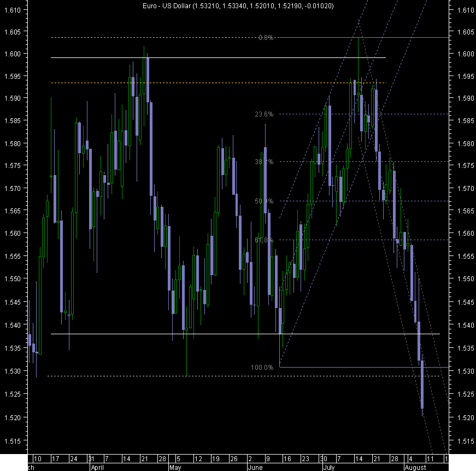Select the 23.6% Fibonacci retracement label
Image resolution: width=476 pixels, height=471 pixels.
264,114
